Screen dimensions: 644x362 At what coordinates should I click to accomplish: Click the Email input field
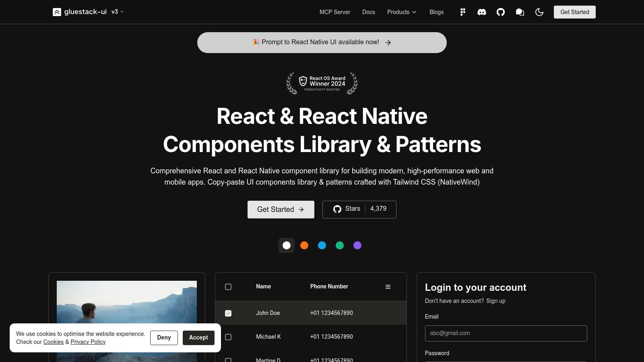(x=506, y=333)
